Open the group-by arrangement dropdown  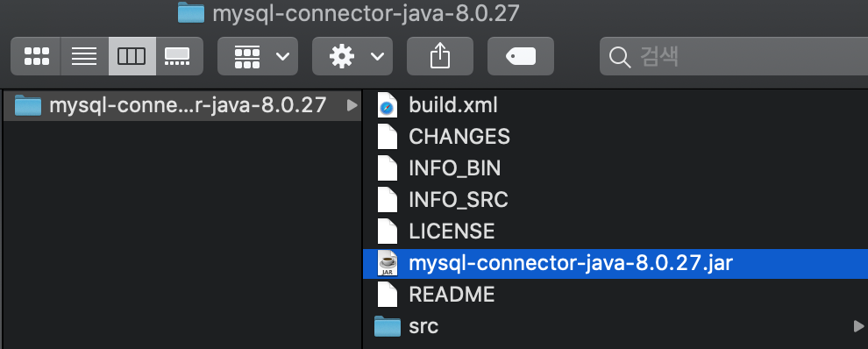258,56
